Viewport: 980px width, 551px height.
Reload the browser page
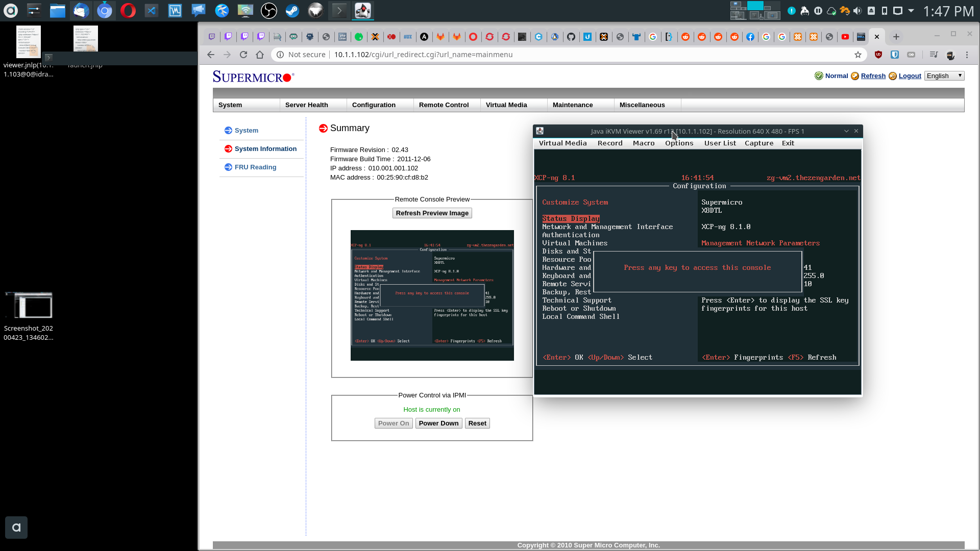243,55
